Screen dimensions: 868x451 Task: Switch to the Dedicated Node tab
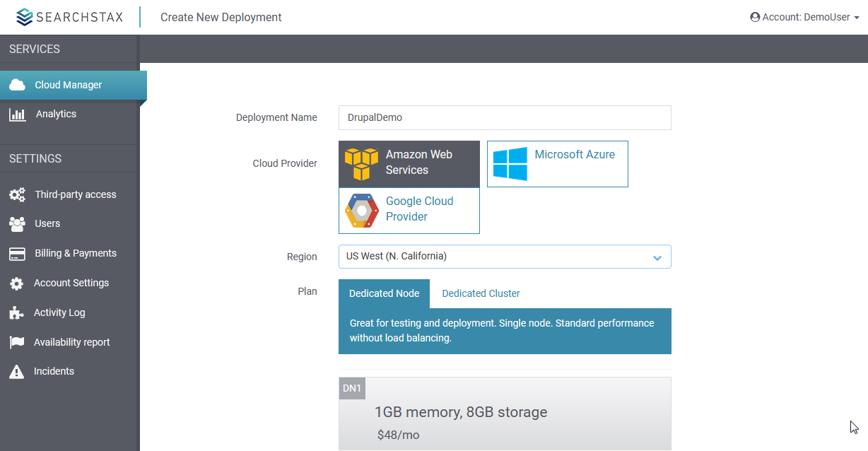click(384, 293)
